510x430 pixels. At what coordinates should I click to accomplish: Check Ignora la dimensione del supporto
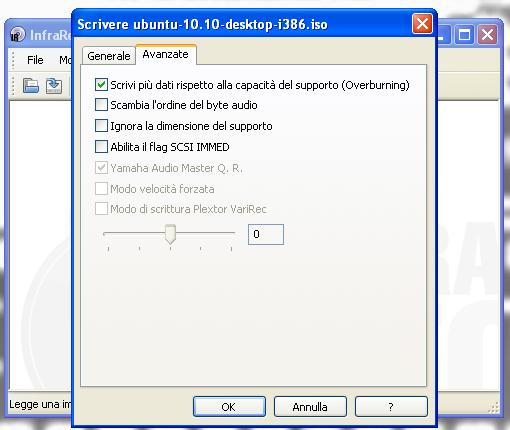tap(101, 126)
